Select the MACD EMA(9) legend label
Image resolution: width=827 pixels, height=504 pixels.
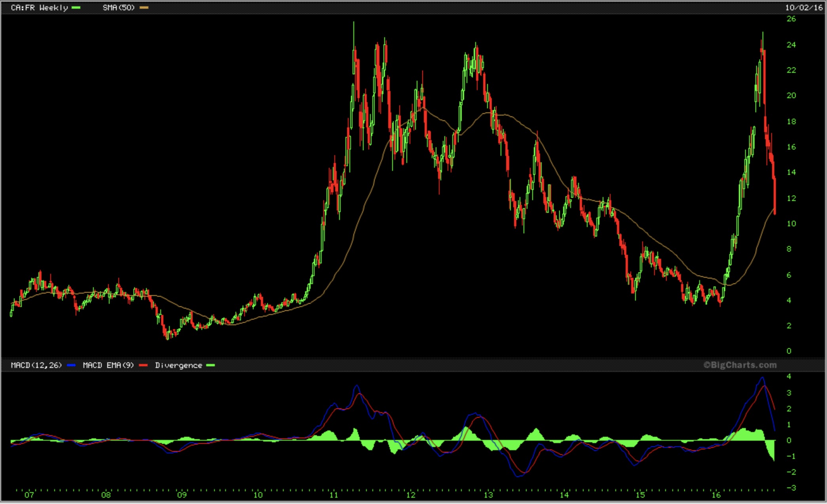point(108,365)
